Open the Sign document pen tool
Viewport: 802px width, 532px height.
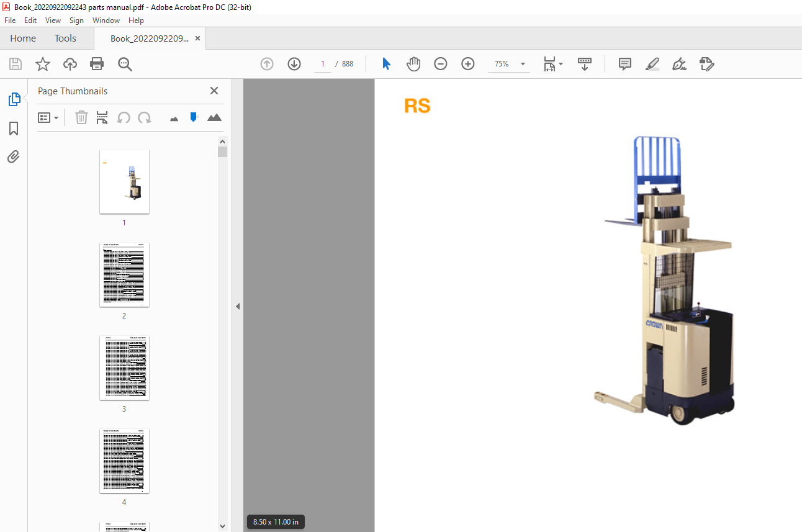point(679,64)
